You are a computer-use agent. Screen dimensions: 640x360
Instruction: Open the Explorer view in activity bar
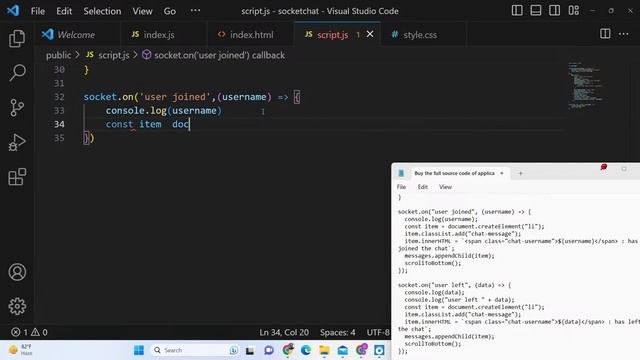17,38
